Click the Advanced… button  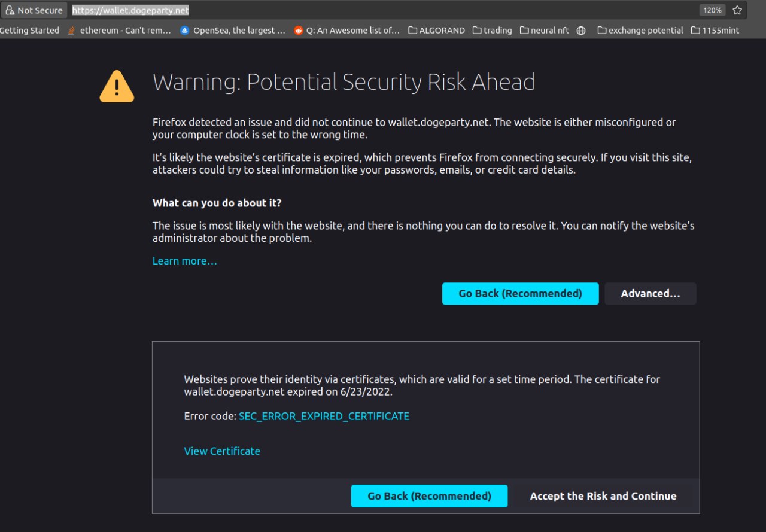tap(651, 294)
